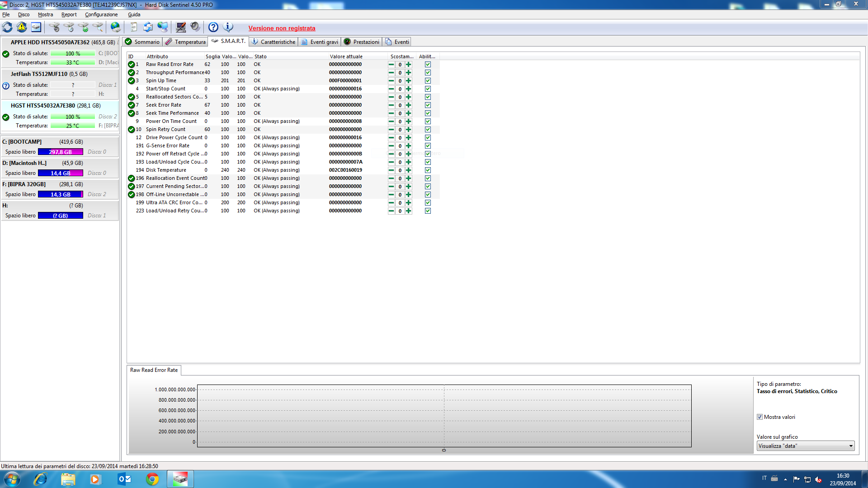This screenshot has height=488, width=868.
Task: Open the extended self-test clock disk icon
Action: click(x=69, y=27)
